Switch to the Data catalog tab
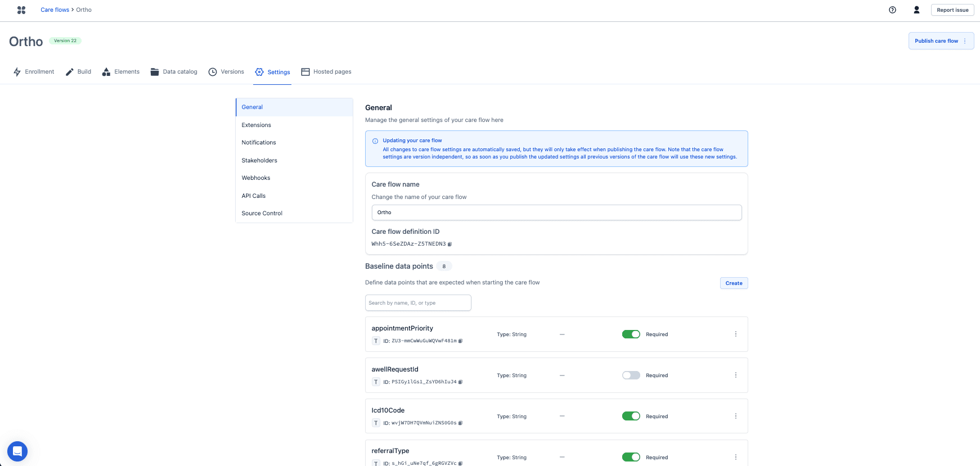This screenshot has width=980, height=466. tap(174, 72)
